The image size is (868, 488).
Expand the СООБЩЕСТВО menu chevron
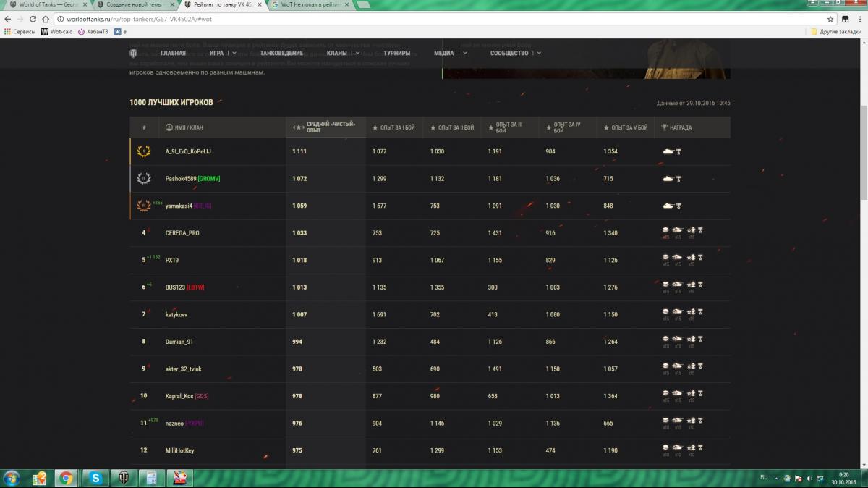click(x=539, y=54)
